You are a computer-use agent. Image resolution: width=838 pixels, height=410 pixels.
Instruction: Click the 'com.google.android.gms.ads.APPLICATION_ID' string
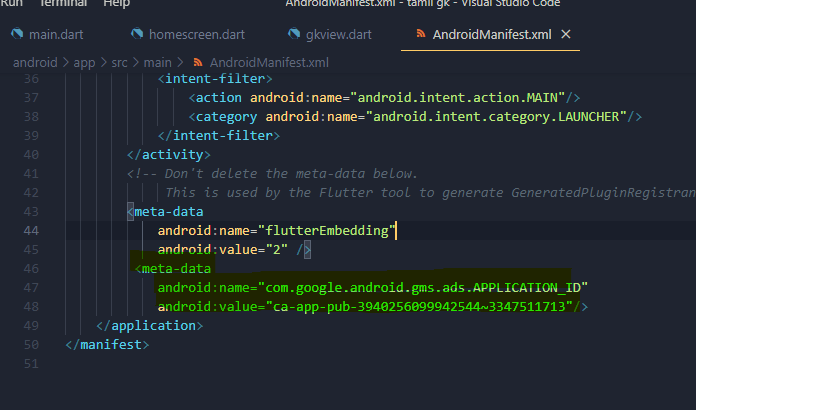click(x=423, y=288)
